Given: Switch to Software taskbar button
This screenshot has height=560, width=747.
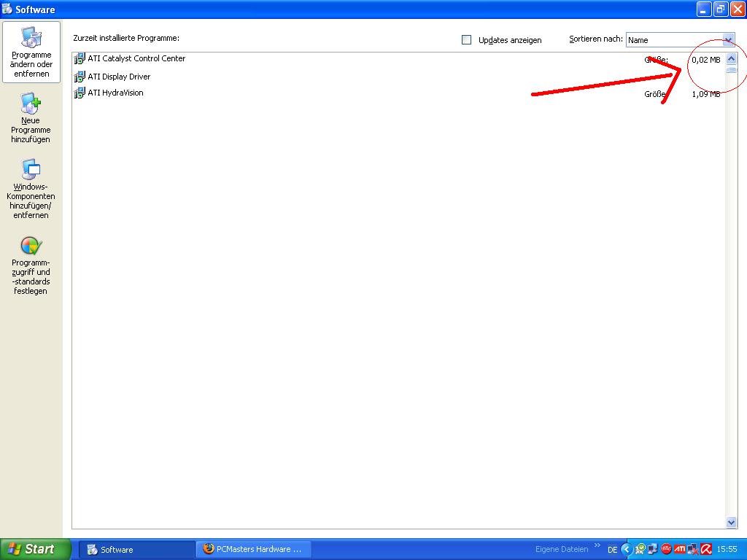Looking at the screenshot, I should point(136,550).
